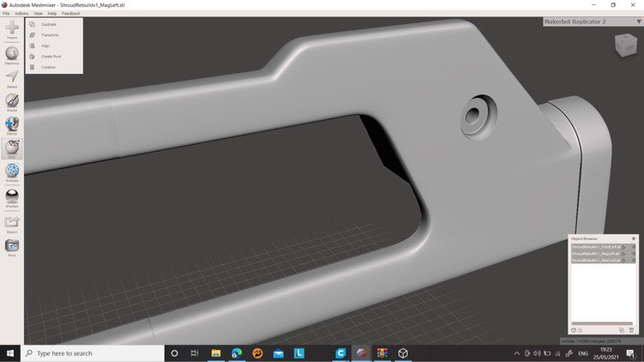Open the Import tool
This screenshot has width=644, height=362.
(x=12, y=29)
